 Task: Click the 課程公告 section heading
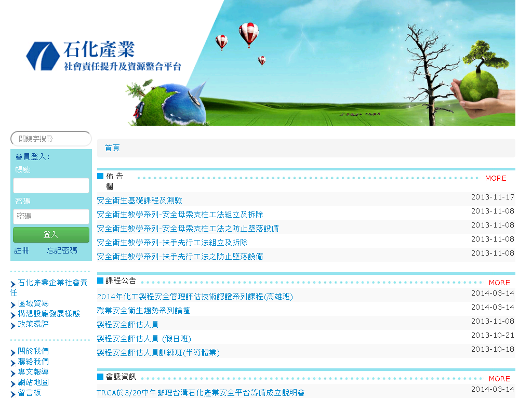point(121,281)
